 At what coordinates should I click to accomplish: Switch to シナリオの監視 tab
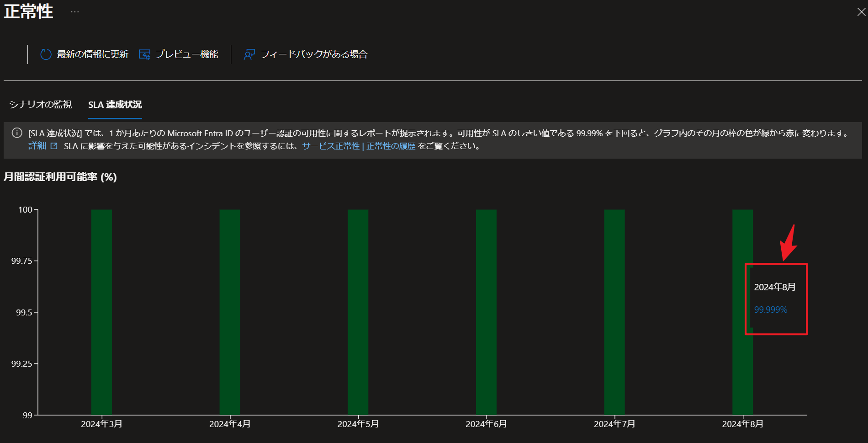[41, 105]
